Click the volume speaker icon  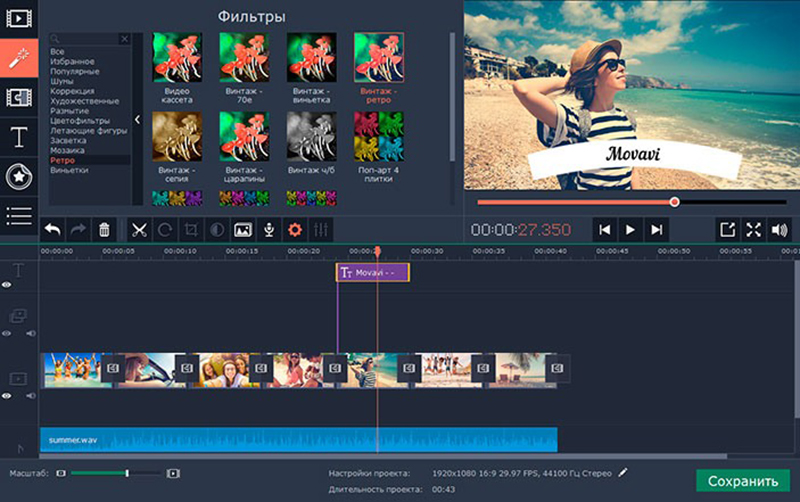click(780, 230)
